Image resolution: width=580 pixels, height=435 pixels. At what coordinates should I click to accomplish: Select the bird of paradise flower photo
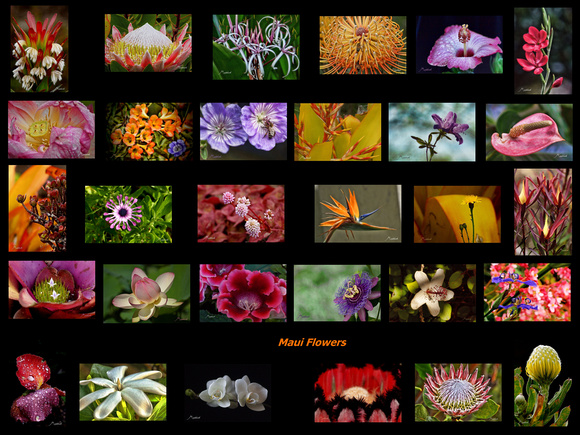(x=358, y=214)
